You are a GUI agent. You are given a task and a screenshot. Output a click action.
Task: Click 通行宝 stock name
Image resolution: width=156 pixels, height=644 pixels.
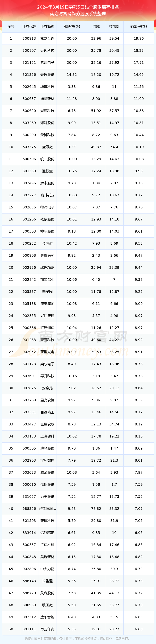47,171
